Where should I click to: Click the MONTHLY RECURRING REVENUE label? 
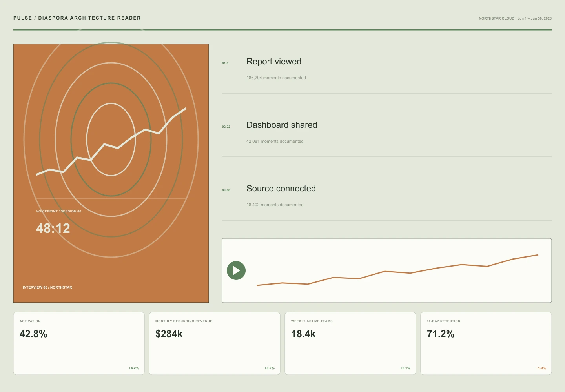pos(184,321)
